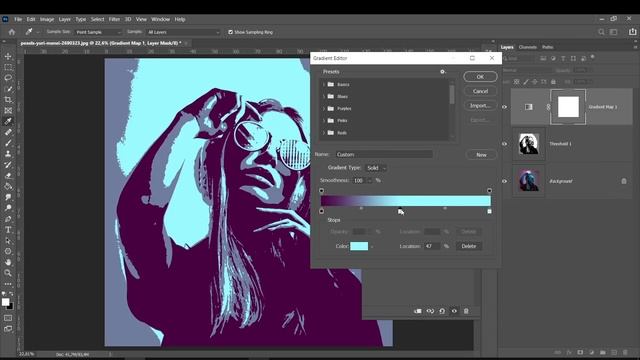
Task: Select the Crop tool
Action: (8, 100)
